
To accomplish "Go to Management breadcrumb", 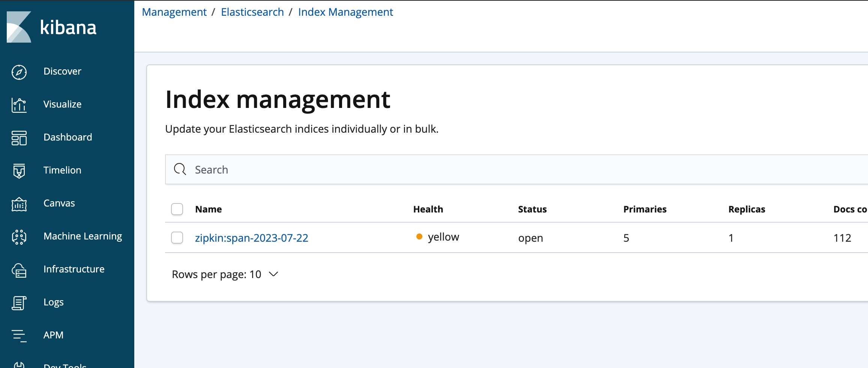I will [174, 12].
